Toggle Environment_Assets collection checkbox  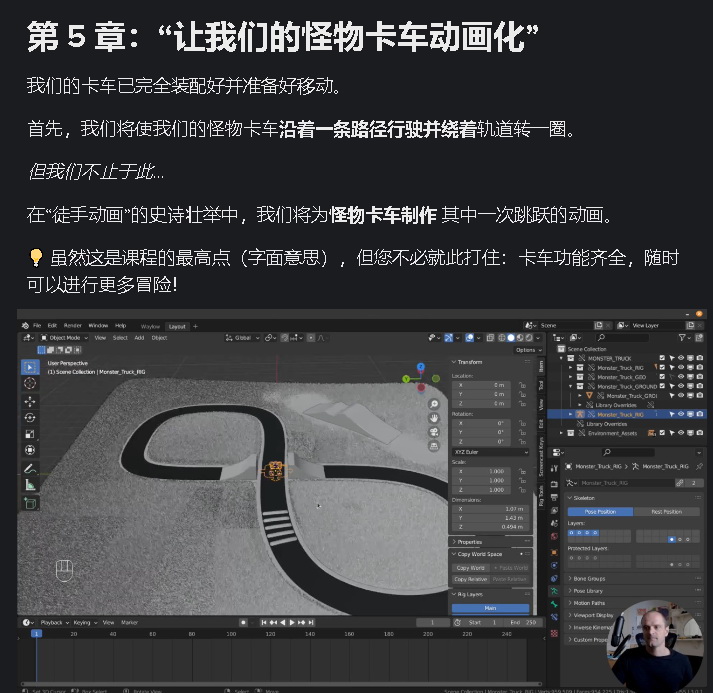tap(662, 433)
